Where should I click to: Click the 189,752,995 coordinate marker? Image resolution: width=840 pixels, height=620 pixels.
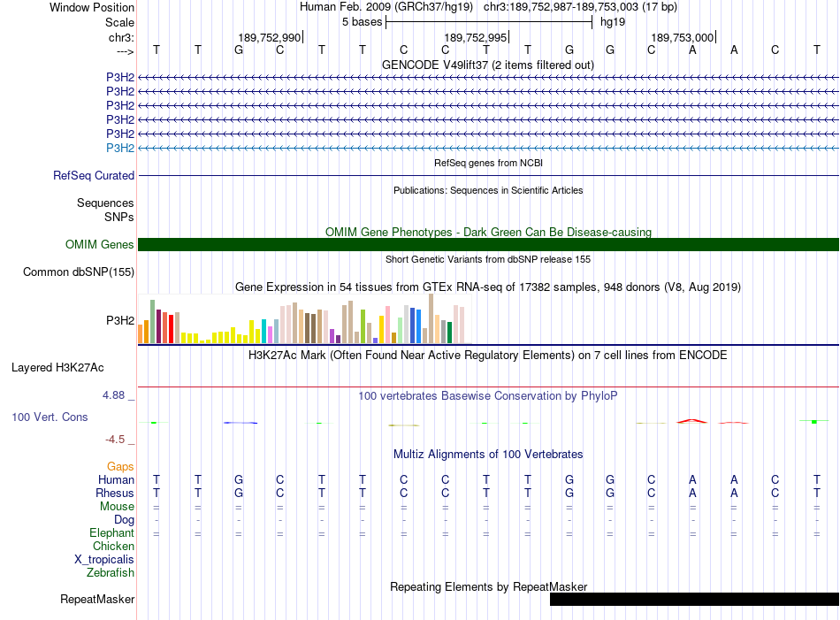click(x=475, y=37)
